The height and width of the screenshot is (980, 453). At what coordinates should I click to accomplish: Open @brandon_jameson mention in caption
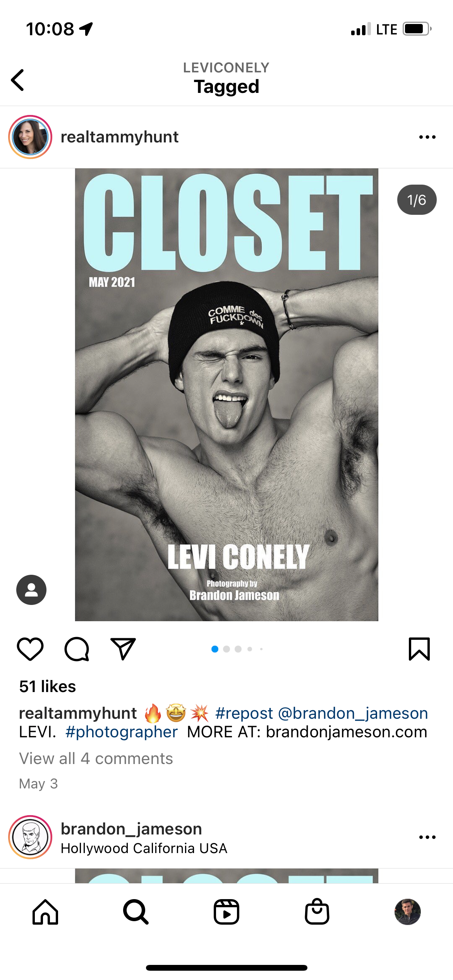[x=353, y=713]
